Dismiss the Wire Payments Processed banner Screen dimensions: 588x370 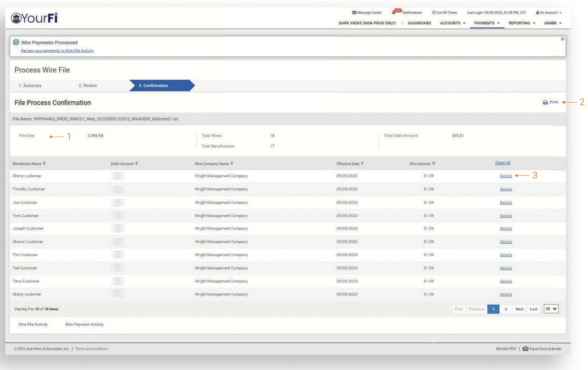point(562,39)
